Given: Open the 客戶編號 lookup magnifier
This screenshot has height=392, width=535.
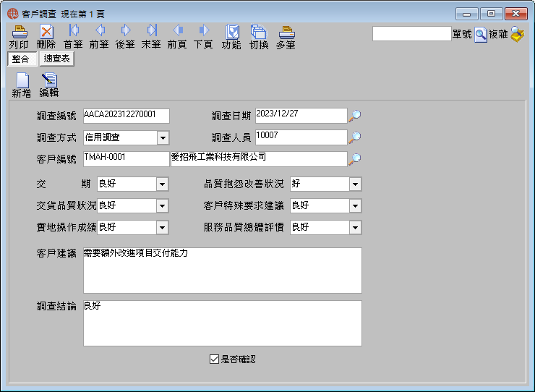Looking at the screenshot, I should [354, 159].
